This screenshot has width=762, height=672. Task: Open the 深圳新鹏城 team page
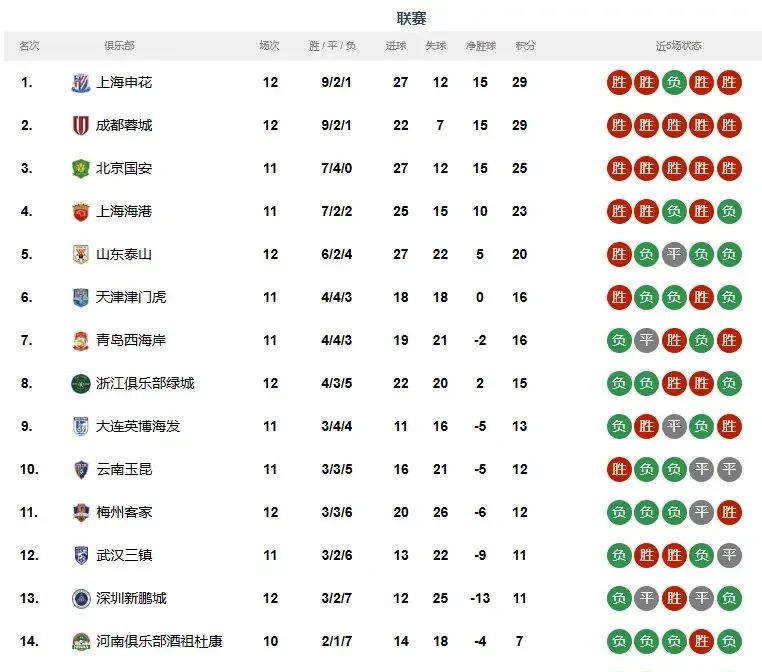click(x=131, y=599)
